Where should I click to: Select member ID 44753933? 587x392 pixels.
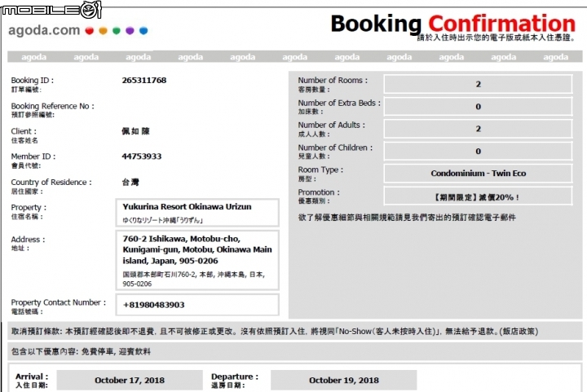142,156
